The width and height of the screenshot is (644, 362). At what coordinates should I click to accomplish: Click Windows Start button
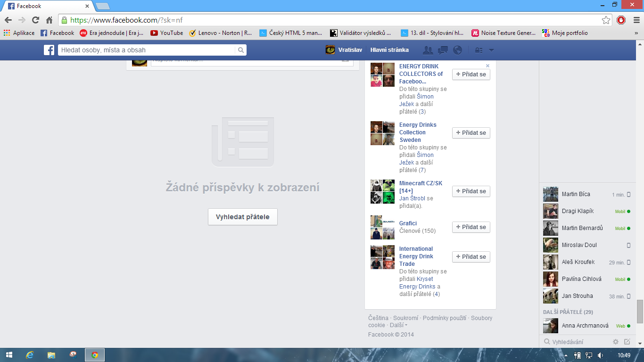(x=9, y=355)
